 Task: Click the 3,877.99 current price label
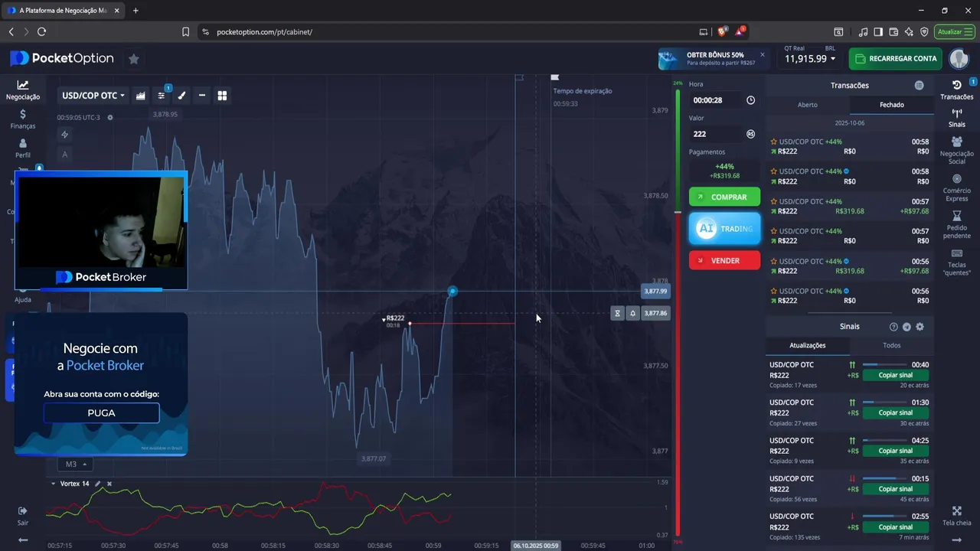click(655, 291)
